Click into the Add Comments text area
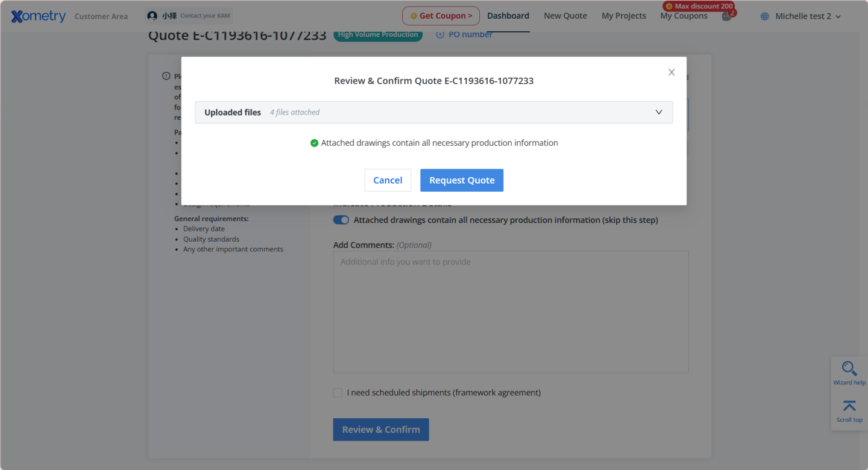Image resolution: width=868 pixels, height=470 pixels. click(511, 312)
